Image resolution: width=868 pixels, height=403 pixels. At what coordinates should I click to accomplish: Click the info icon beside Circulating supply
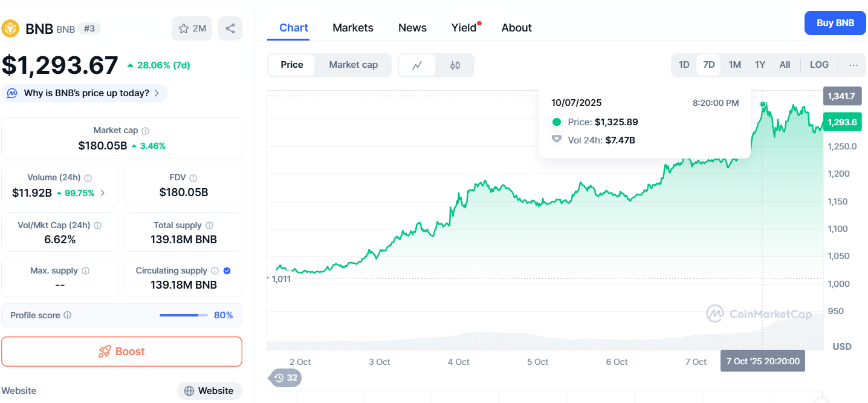click(x=215, y=271)
